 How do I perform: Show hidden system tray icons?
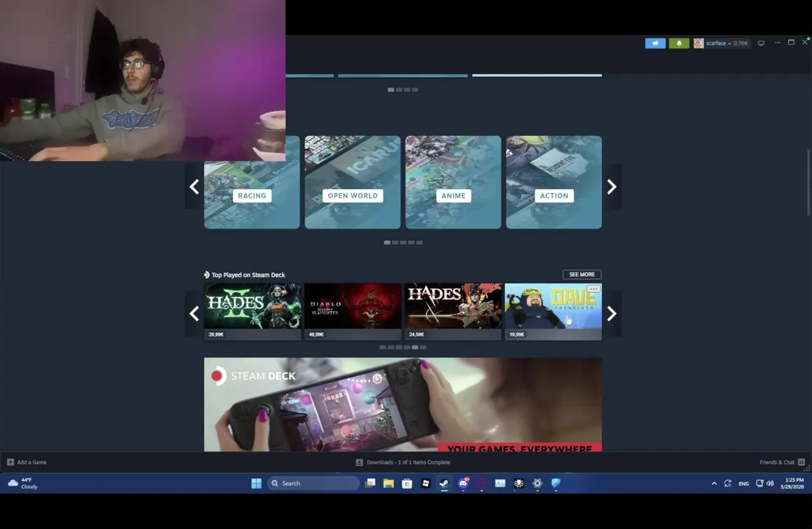pos(714,483)
